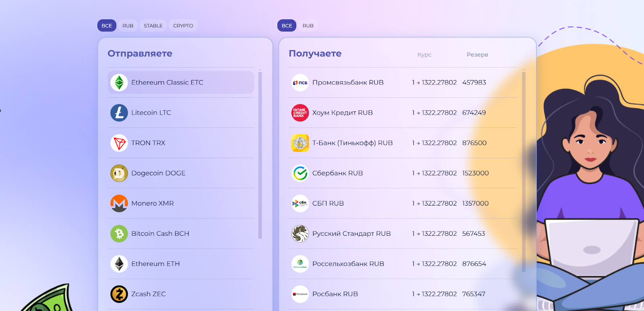Click the Русский Стандарт reserve value 567453
This screenshot has width=644, height=311.
[x=474, y=233]
